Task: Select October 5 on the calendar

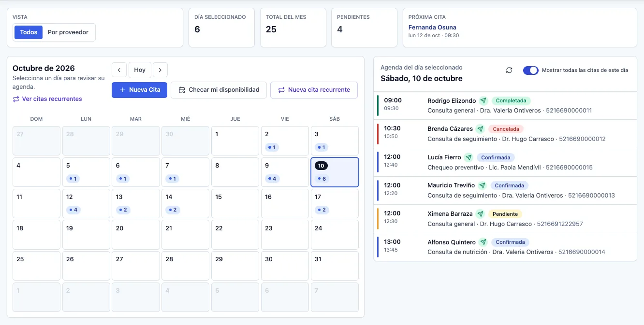Action: coord(86,172)
